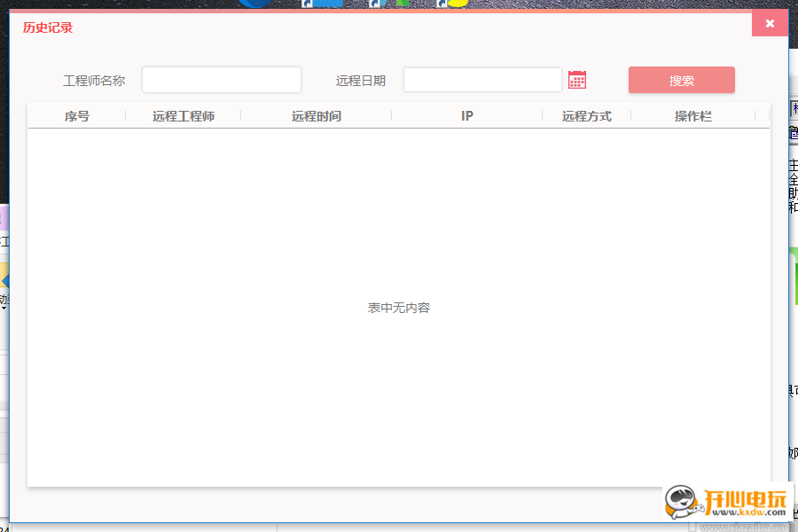Open the calendar date picker icon

(577, 80)
